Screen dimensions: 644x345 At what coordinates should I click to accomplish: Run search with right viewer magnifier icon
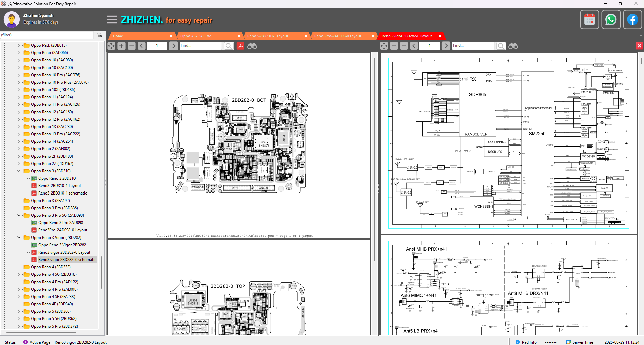point(501,46)
